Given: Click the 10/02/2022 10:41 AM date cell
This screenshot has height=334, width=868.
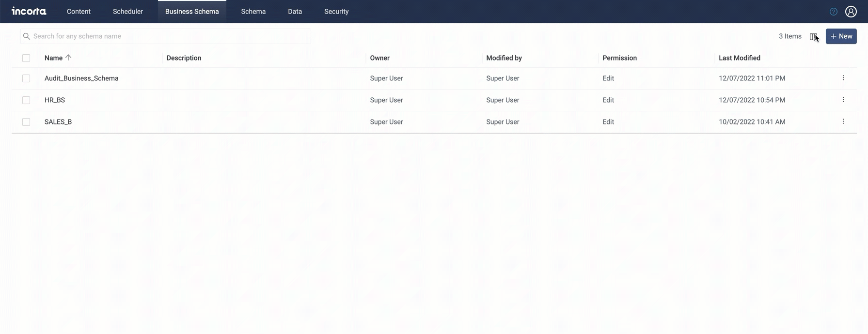Looking at the screenshot, I should point(752,122).
